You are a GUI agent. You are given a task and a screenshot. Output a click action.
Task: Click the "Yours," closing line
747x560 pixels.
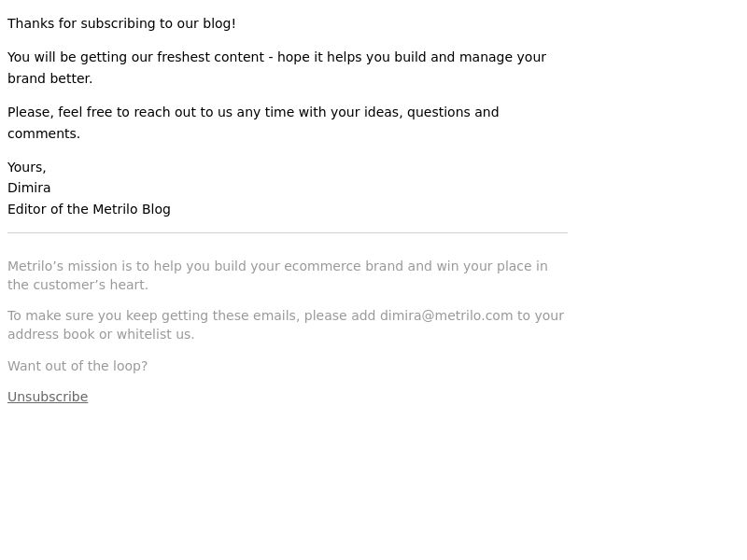coord(27,167)
